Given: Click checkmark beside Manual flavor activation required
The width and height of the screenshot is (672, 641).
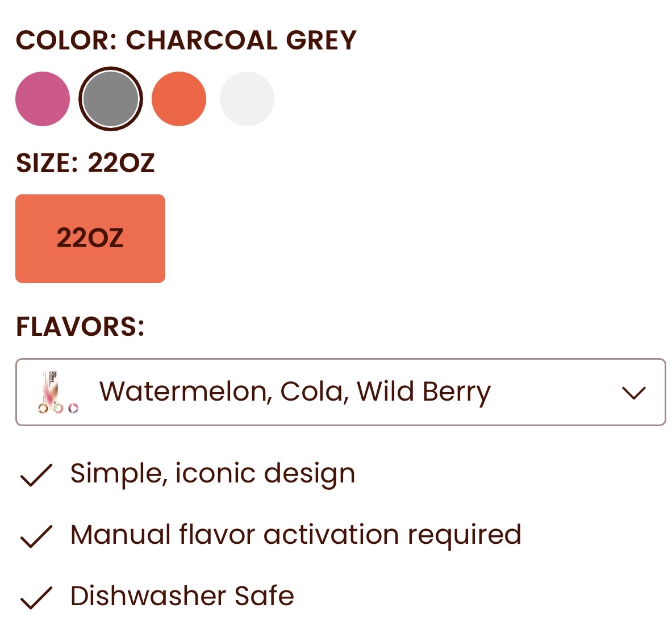Looking at the screenshot, I should (x=36, y=536).
